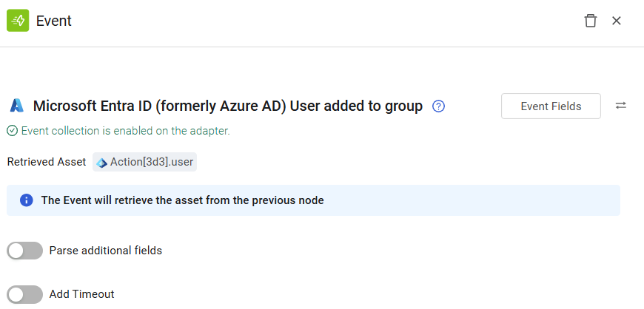
Task: Click the green check icon for event collection
Action: (13, 131)
